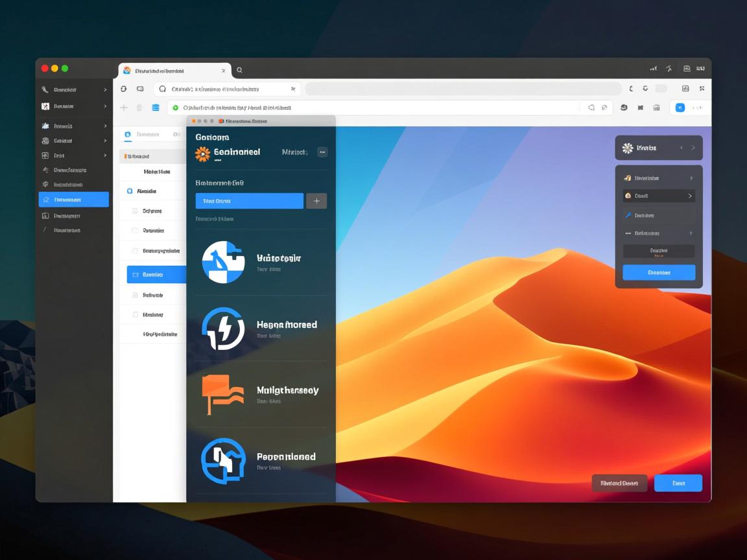Click the right chevron in right panel header
Image resolution: width=747 pixels, height=560 pixels.
pos(693,148)
